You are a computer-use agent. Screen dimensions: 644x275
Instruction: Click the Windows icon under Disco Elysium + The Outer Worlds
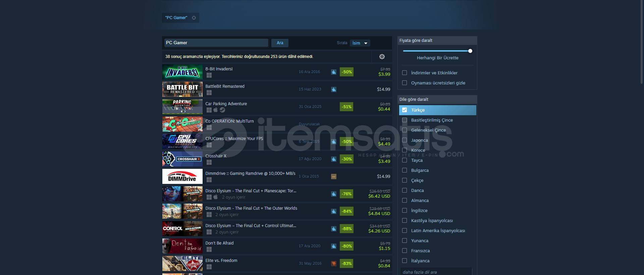(209, 215)
